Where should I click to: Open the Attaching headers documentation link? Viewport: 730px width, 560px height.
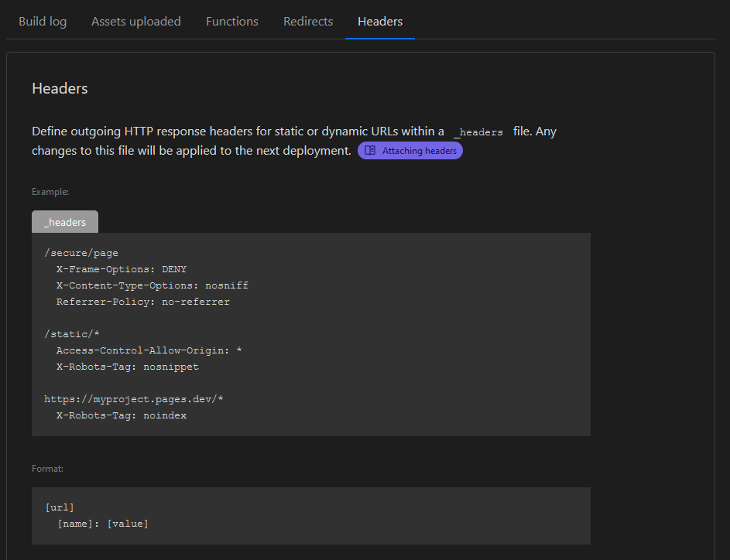[419, 151]
